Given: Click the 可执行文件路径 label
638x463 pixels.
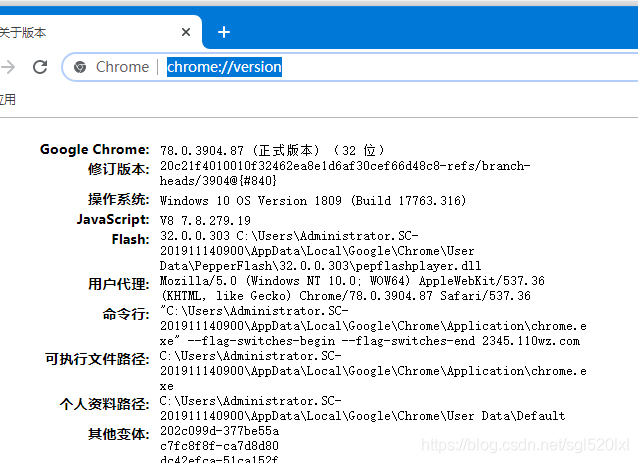Looking at the screenshot, I should [x=97, y=359].
